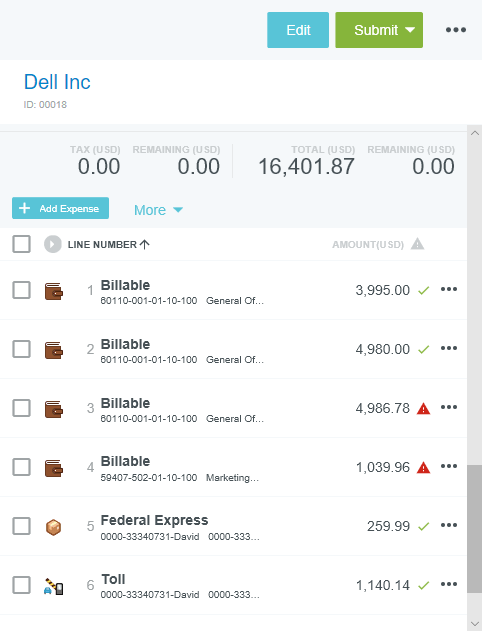
Task: Click the red warning triangle on line 3
Action: click(423, 408)
